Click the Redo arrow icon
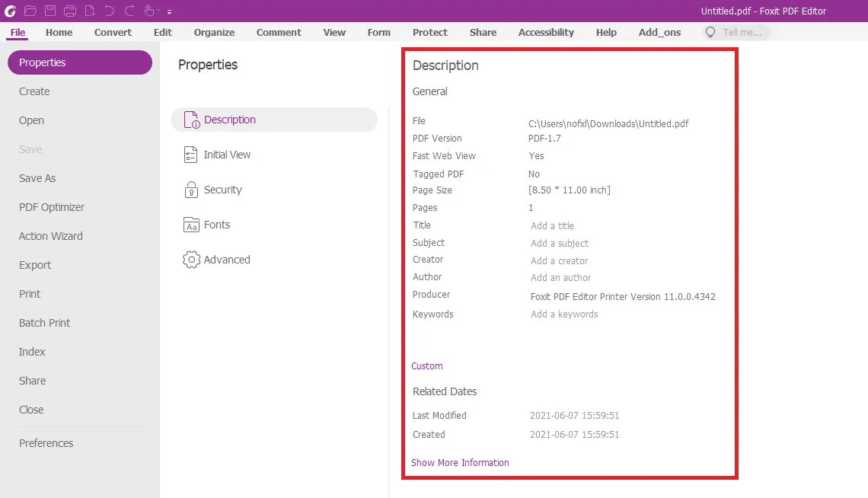Screen dimensions: 868x498 point(129,11)
